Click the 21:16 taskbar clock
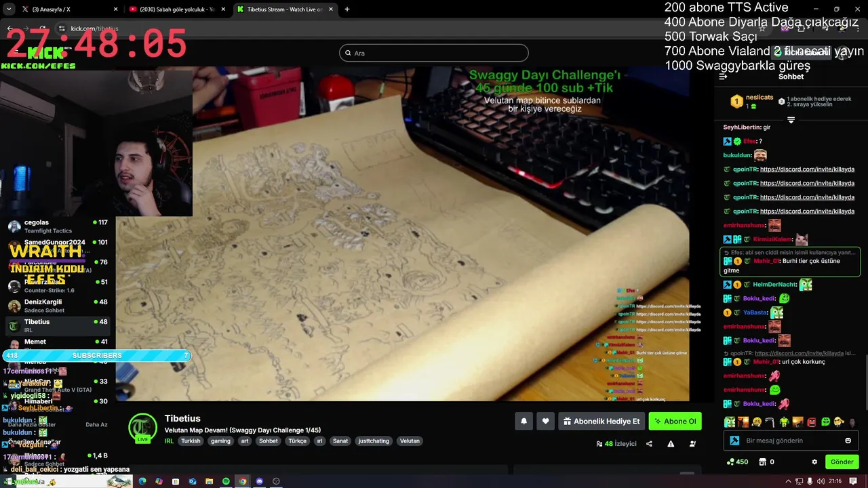 (x=835, y=481)
